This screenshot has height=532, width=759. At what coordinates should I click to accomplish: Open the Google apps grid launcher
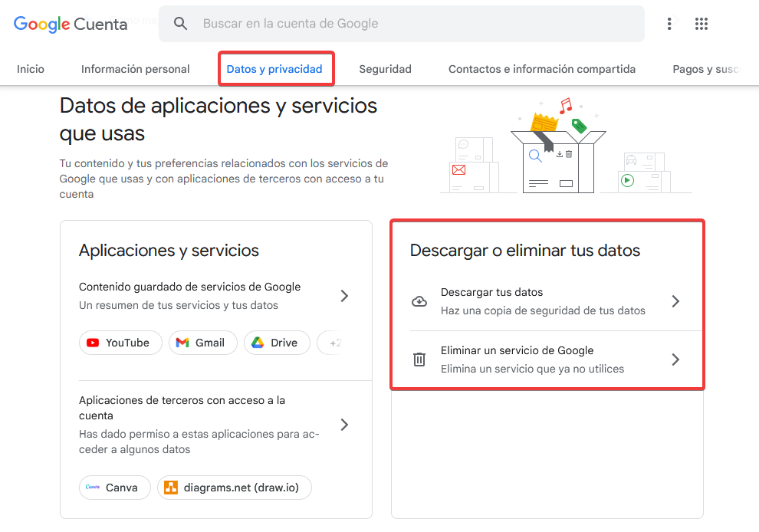pos(701,24)
